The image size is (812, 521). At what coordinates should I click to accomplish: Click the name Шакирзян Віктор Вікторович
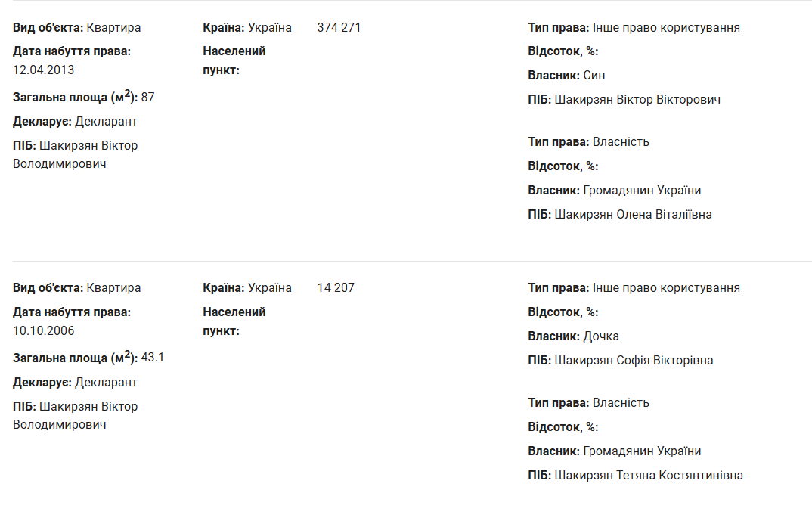pyautogui.click(x=637, y=100)
